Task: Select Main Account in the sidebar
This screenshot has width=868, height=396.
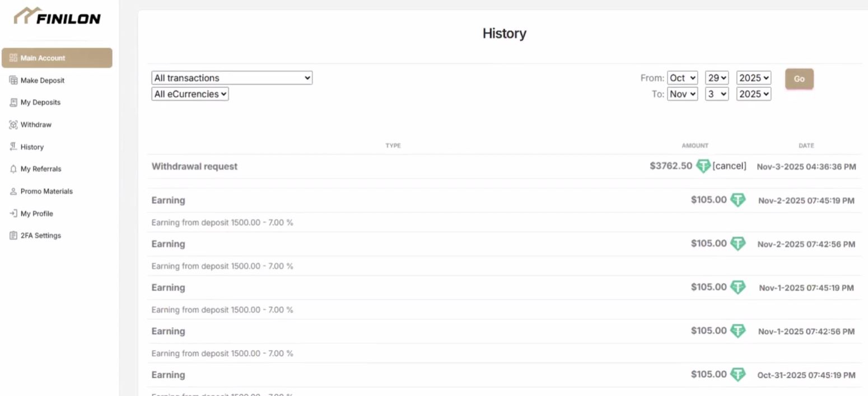Action: point(57,58)
